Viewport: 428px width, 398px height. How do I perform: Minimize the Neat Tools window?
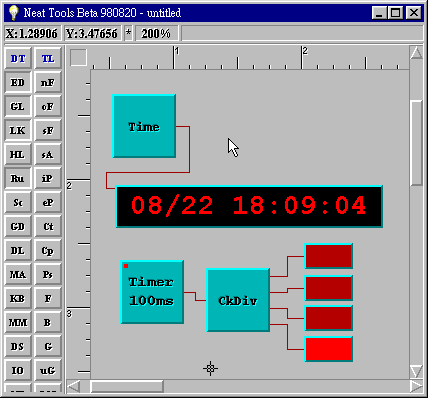379,13
